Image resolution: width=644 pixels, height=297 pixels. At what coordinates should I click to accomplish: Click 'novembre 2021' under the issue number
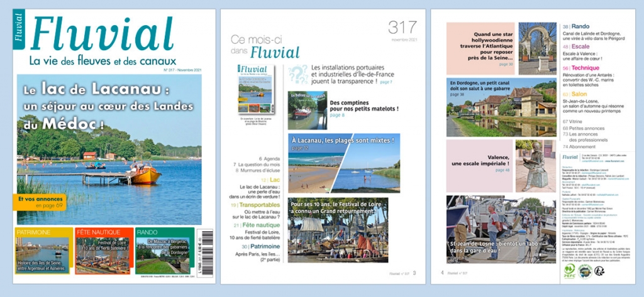tap(404, 41)
